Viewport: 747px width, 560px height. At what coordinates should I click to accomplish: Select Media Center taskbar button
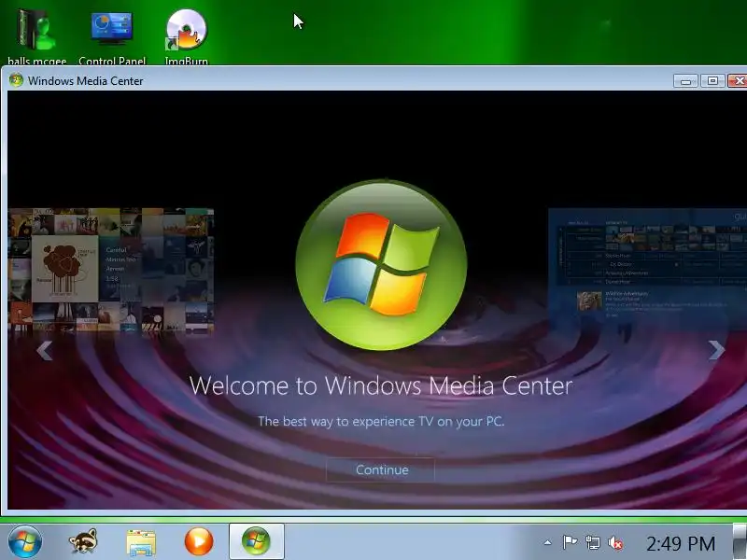point(256,541)
